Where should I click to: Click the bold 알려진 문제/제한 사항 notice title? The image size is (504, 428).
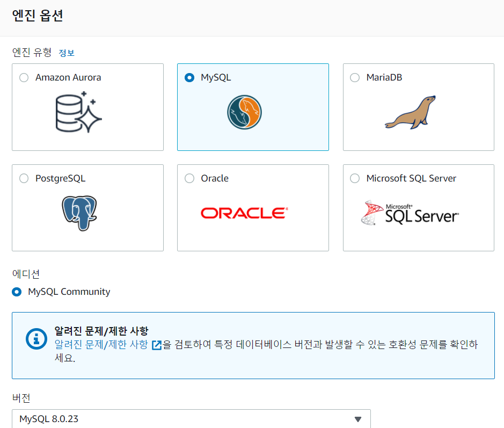(x=101, y=331)
